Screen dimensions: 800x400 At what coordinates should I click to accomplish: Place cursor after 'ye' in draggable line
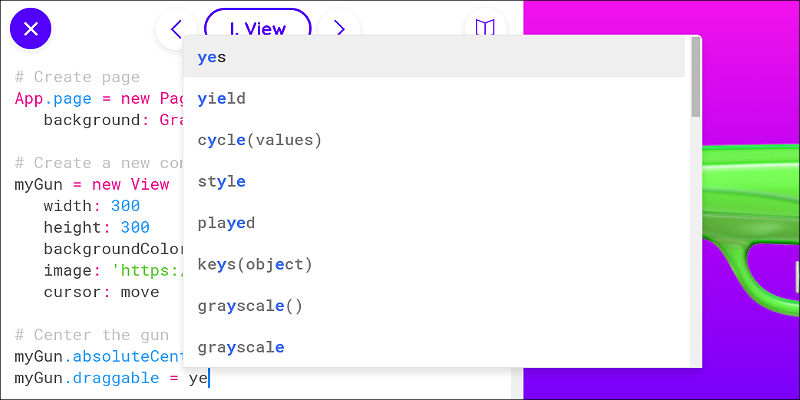(209, 379)
